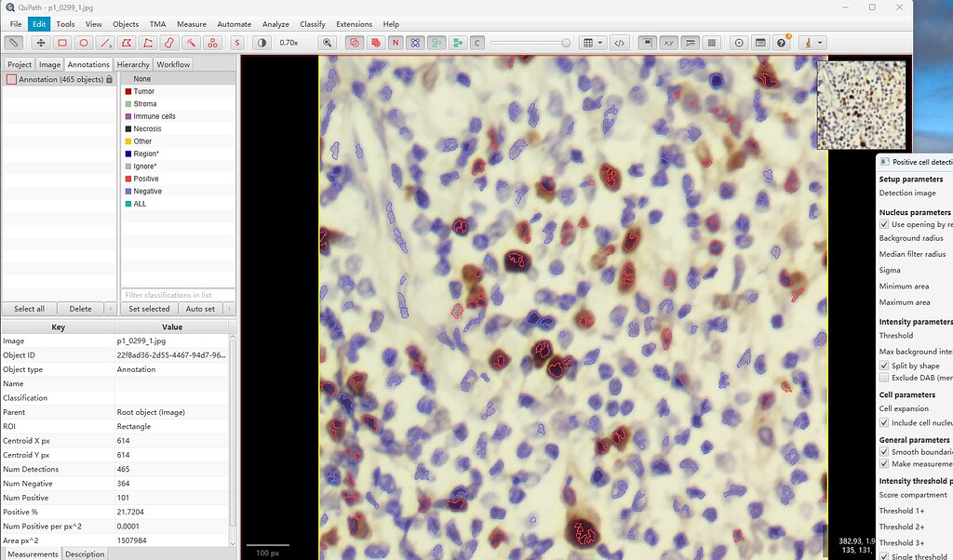This screenshot has width=953, height=560.
Task: Select the Ellipse drawing tool
Action: (x=84, y=43)
